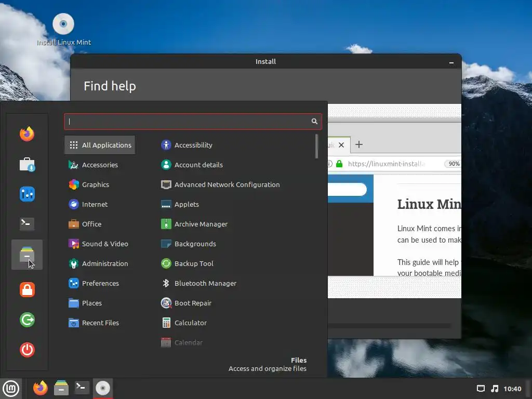The width and height of the screenshot is (532, 399).
Task: Open Firefox from the taskbar
Action: [x=41, y=388]
